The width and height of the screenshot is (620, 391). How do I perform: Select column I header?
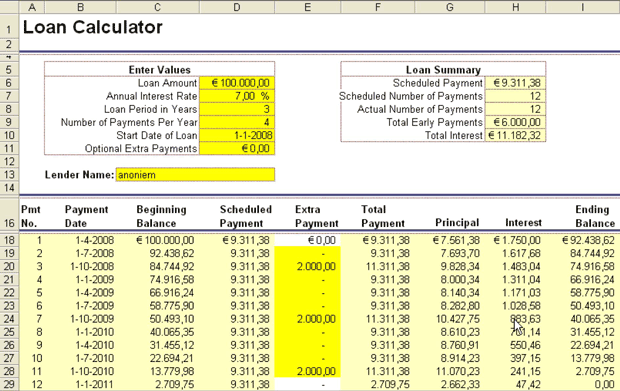[583, 7]
